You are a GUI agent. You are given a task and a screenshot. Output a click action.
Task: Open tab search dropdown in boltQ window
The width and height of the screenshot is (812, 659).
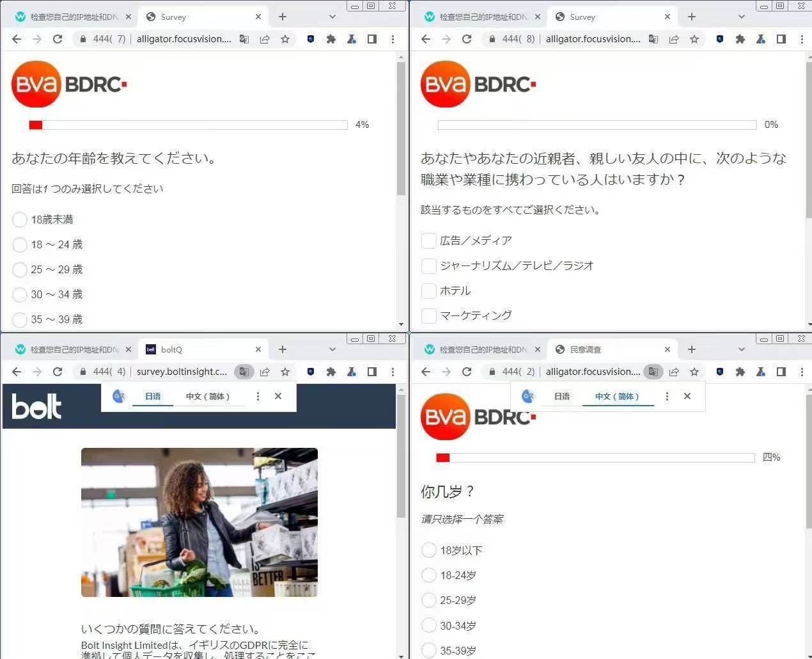(332, 349)
